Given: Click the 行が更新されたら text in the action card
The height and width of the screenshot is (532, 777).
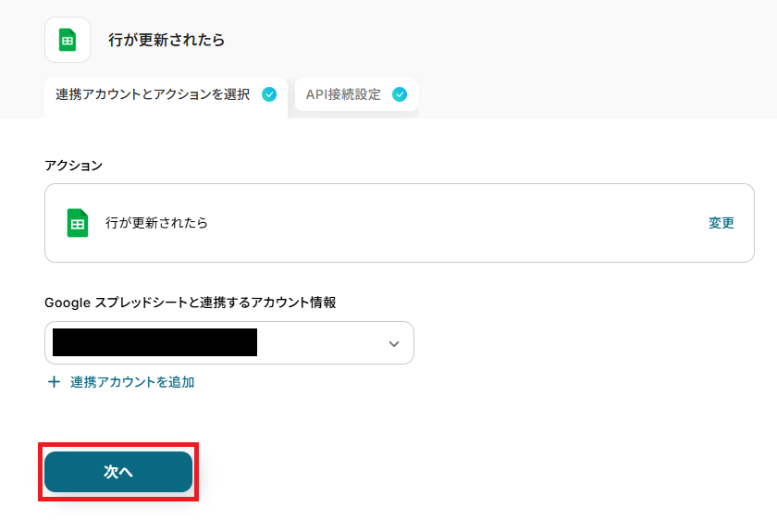Looking at the screenshot, I should point(156,223).
